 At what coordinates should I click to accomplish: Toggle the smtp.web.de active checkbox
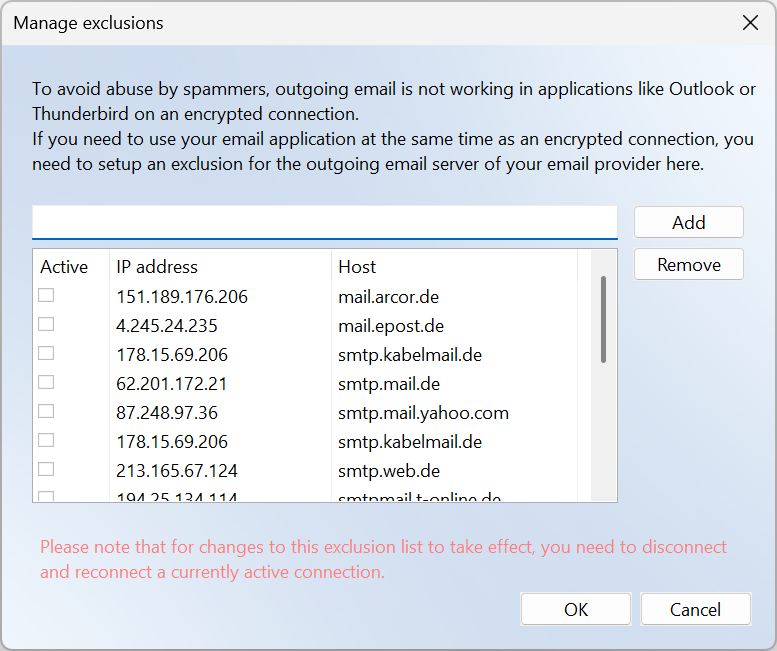(x=46, y=470)
